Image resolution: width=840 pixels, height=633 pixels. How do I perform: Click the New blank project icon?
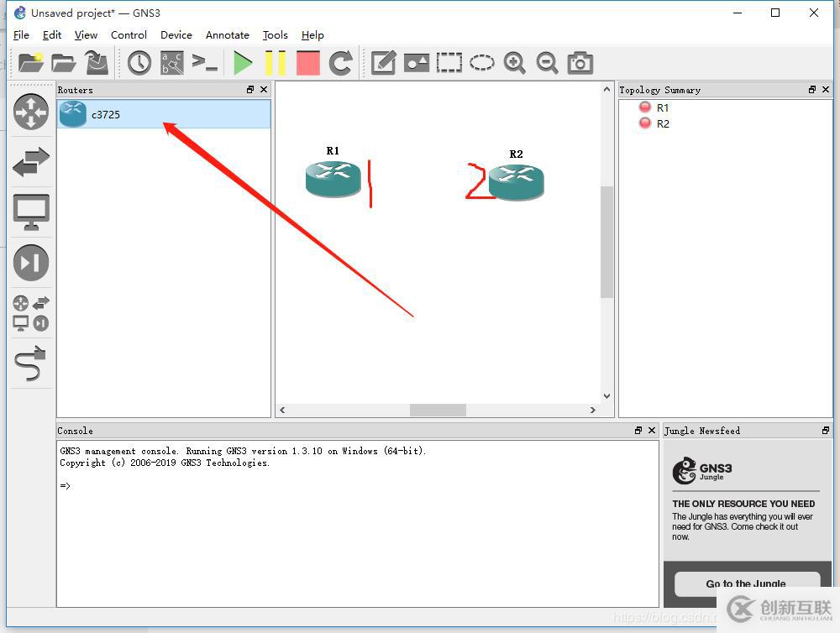(30, 63)
